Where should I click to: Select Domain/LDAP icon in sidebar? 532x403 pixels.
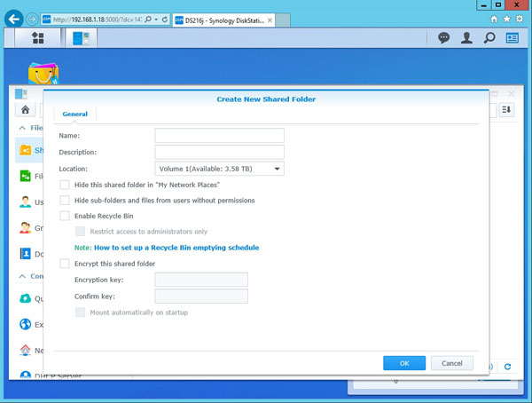(x=25, y=254)
